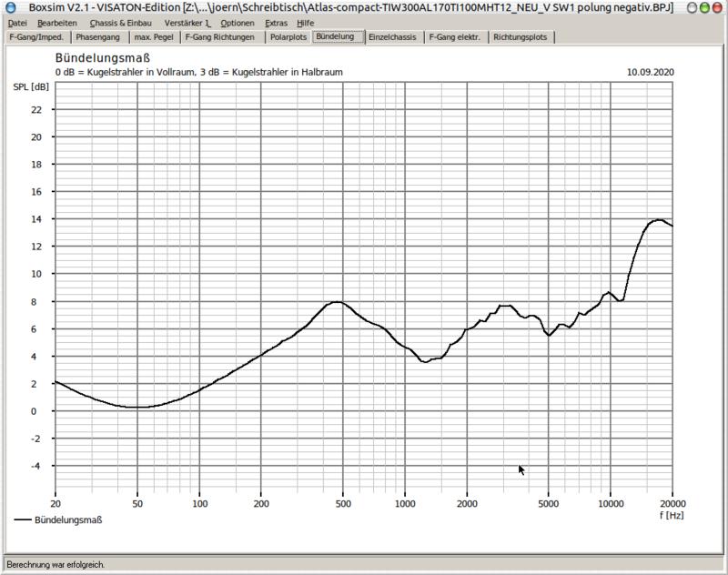Switch to the Phasengang tab
This screenshot has height=575, width=728.
click(x=98, y=37)
